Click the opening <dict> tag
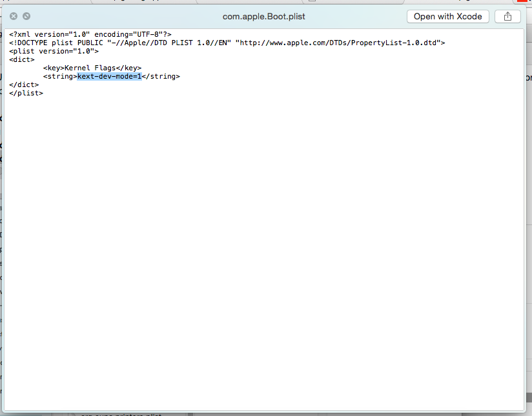This screenshot has width=532, height=416. click(x=22, y=59)
